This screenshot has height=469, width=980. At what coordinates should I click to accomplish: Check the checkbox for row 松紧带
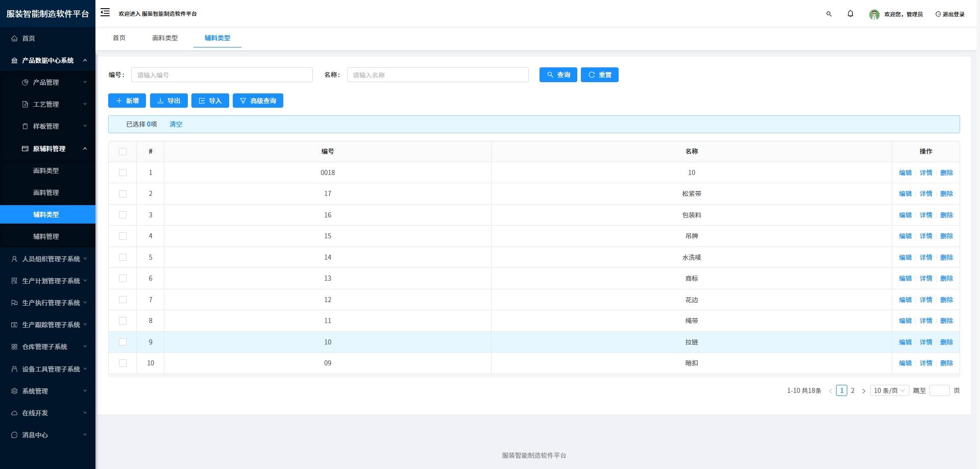(x=122, y=194)
